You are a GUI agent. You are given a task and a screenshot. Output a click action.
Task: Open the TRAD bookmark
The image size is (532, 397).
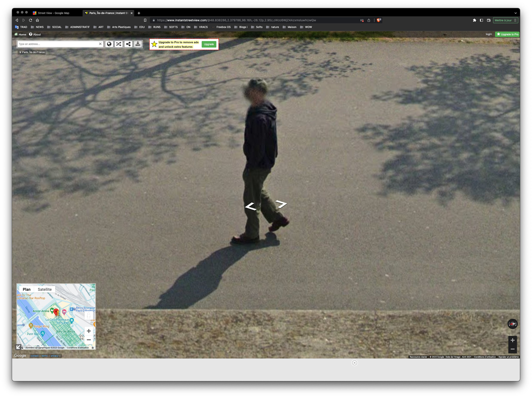pos(21,27)
